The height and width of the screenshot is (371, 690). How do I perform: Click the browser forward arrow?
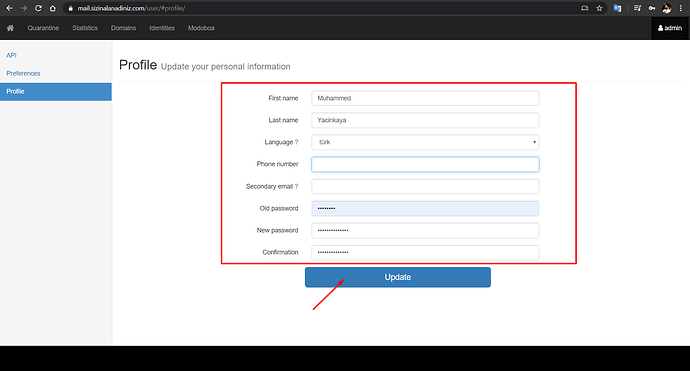[x=24, y=8]
